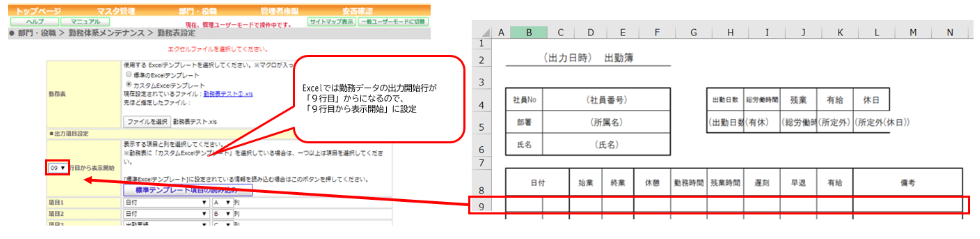Select 標準のExcelテンプレート radio button

point(128,74)
